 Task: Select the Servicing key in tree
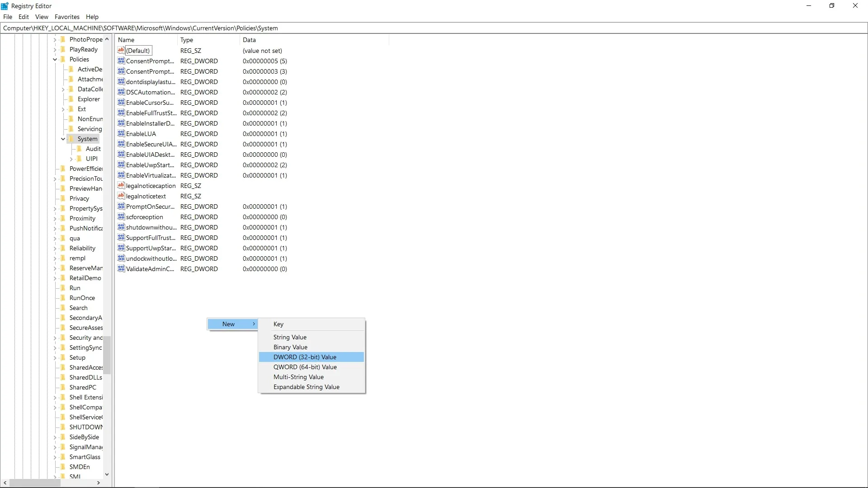tap(90, 129)
